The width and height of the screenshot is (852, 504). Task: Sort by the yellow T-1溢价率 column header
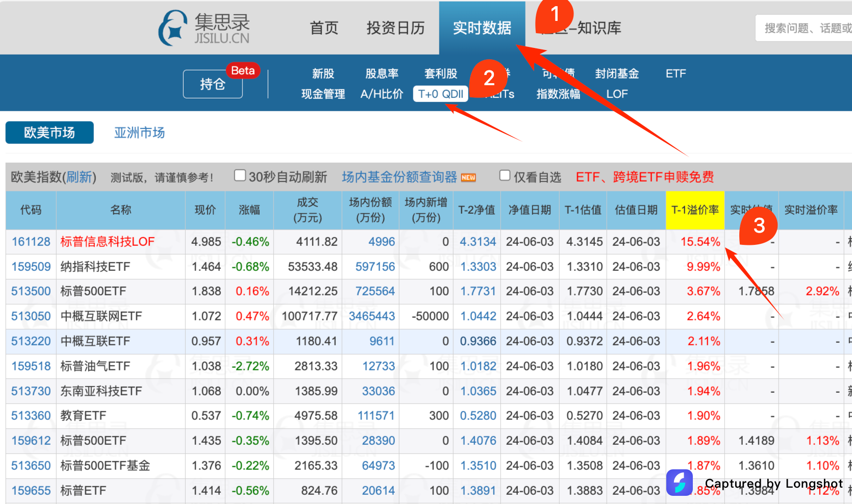[x=694, y=210]
